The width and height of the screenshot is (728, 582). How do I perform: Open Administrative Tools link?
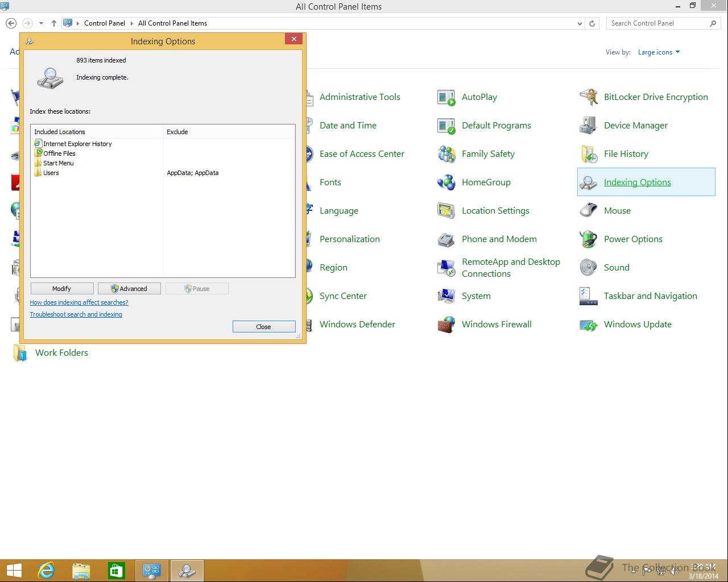point(360,97)
